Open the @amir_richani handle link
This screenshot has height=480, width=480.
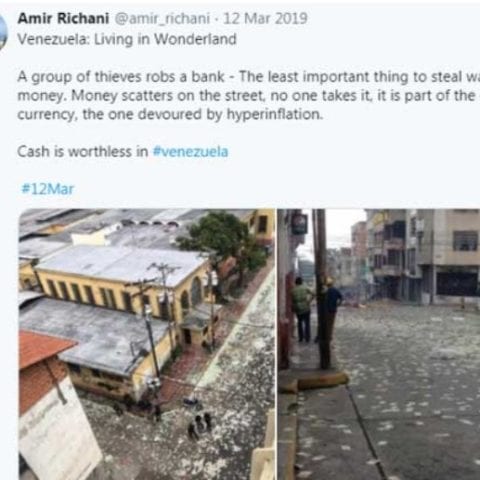(163, 19)
